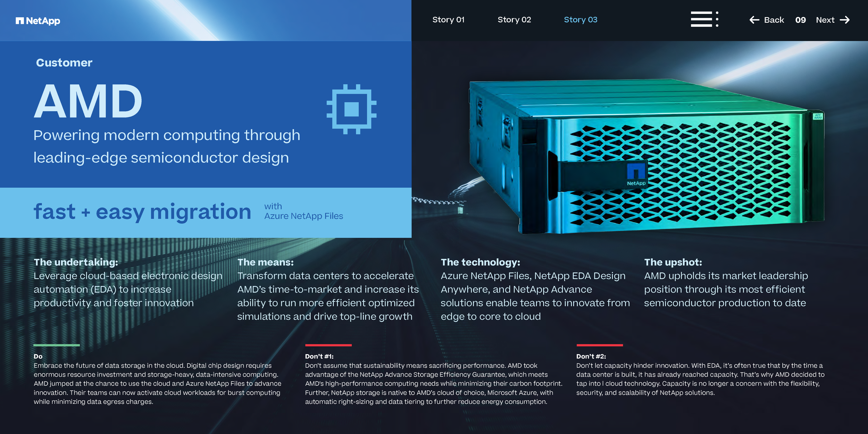Click "The upshot:" heading
Viewport: 868px width, 434px height.
pyautogui.click(x=673, y=262)
